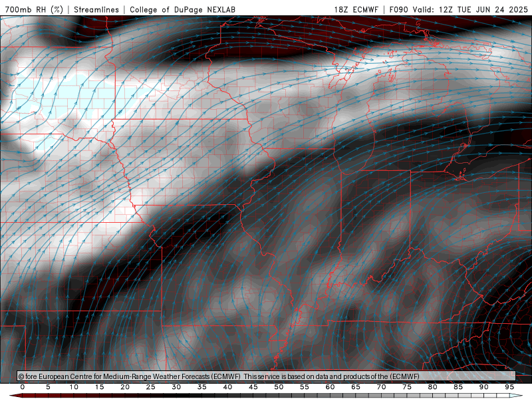
Task: Click "Valid: 12Z TUE JUN 24 2025" text
Action: [x=470, y=9]
